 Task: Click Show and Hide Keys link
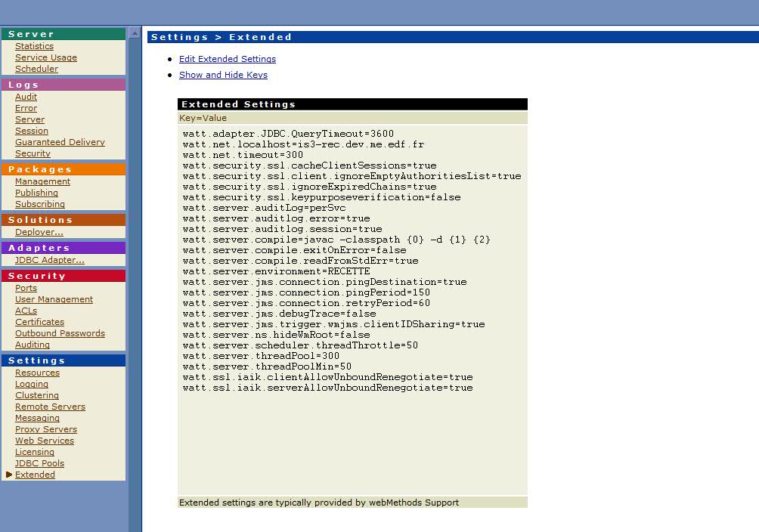click(x=223, y=75)
